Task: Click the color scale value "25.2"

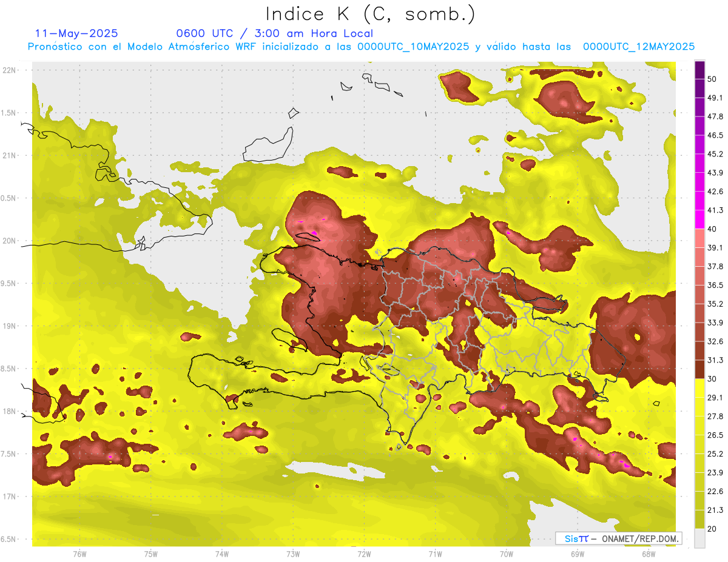Action: [x=715, y=453]
